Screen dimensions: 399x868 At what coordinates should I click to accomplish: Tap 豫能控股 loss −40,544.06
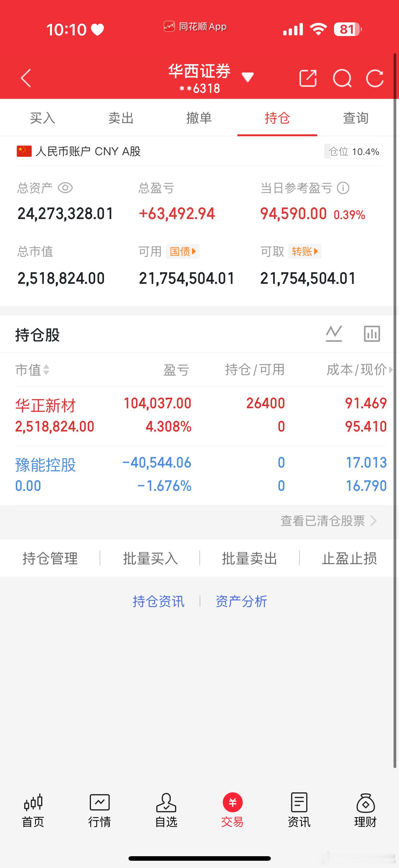157,462
